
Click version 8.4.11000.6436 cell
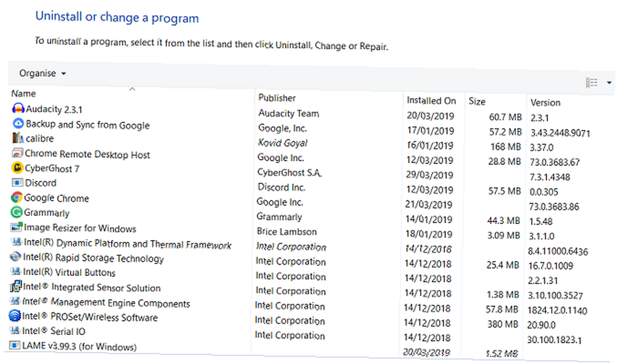coord(558,252)
